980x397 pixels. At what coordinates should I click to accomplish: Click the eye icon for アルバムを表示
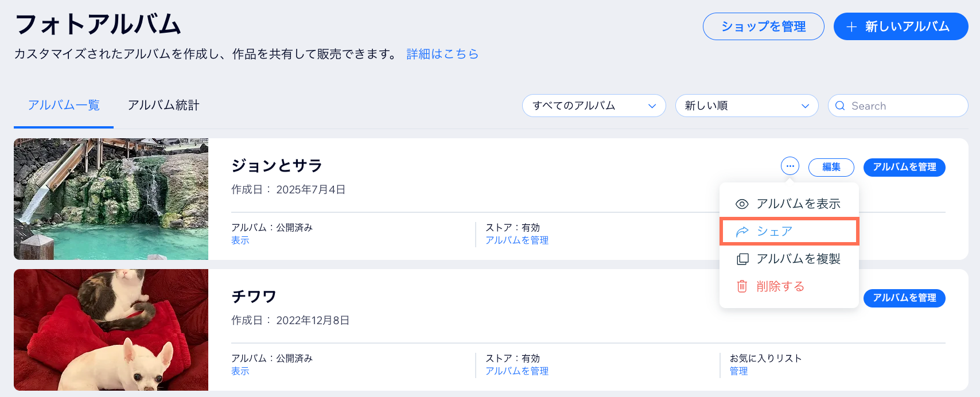click(742, 204)
